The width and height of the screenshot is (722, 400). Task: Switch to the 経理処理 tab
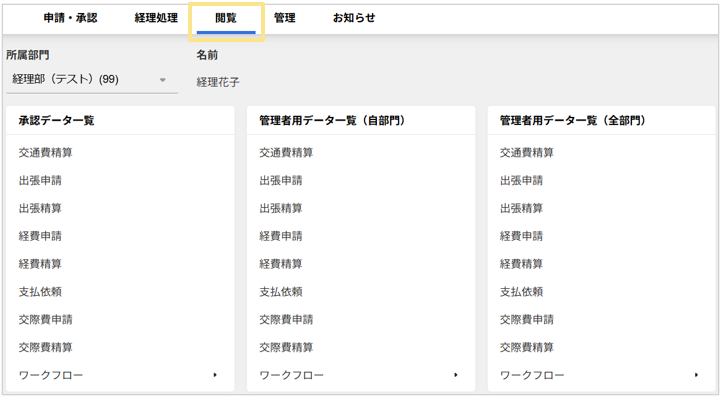click(x=156, y=18)
